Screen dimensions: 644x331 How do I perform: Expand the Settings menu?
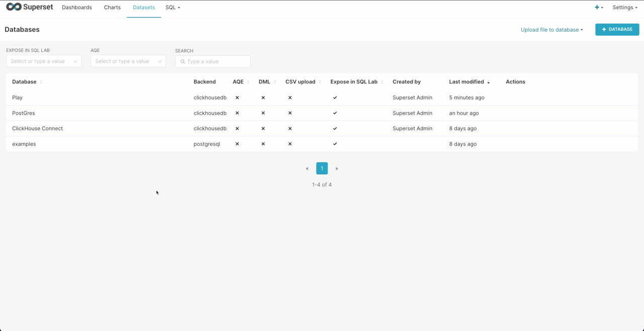[625, 8]
